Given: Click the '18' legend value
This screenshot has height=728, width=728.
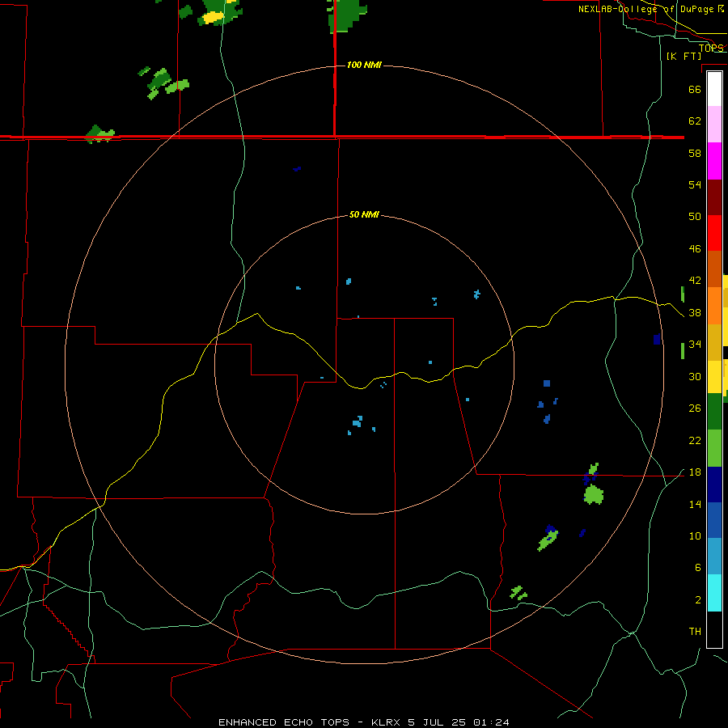Looking at the screenshot, I should click(695, 472).
